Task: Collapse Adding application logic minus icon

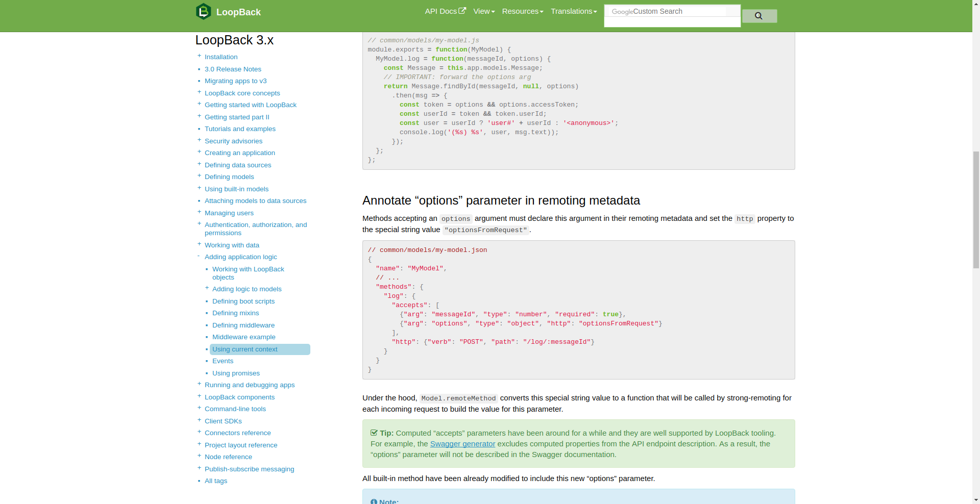Action: pyautogui.click(x=199, y=256)
